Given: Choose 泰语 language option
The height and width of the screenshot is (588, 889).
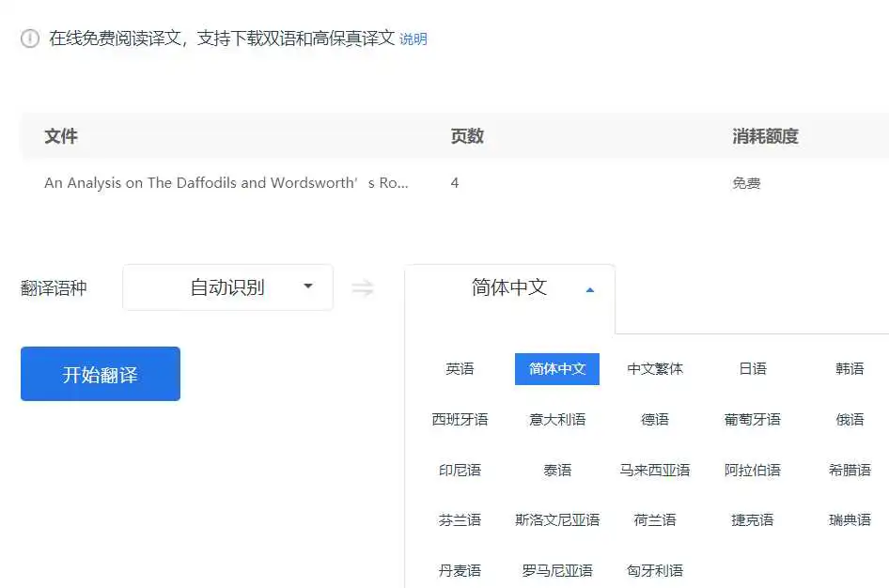Looking at the screenshot, I should coord(557,470).
